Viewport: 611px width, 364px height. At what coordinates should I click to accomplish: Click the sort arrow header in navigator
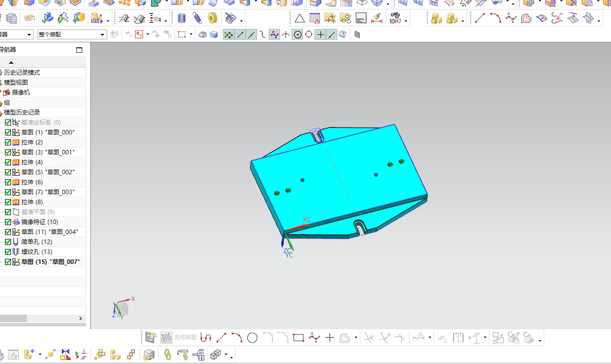(11, 62)
